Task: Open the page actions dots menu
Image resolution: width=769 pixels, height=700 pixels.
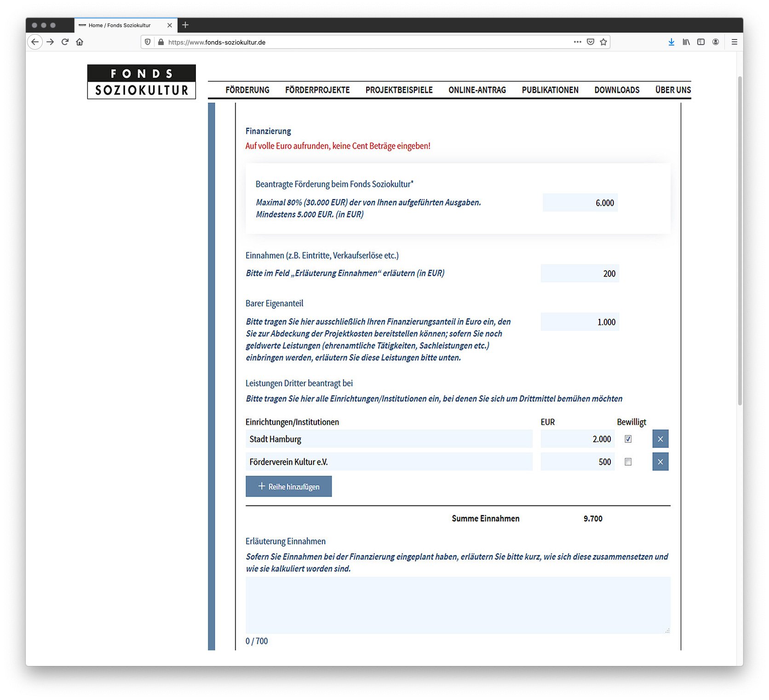Action: click(577, 42)
